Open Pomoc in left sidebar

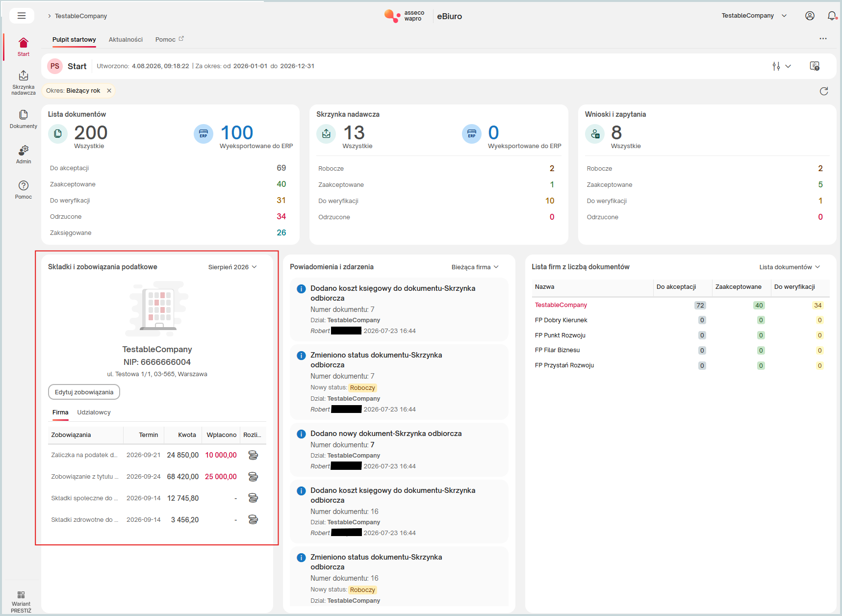click(24, 190)
